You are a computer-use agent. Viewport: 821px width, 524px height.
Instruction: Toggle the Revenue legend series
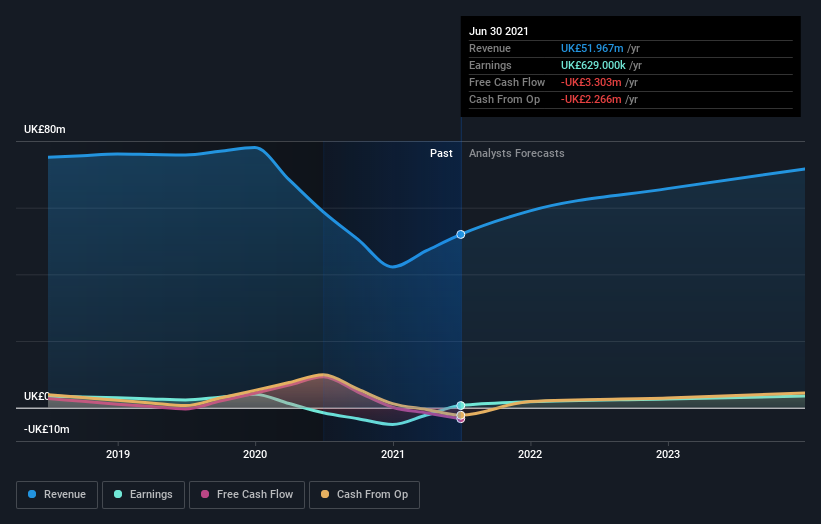[x=57, y=495]
